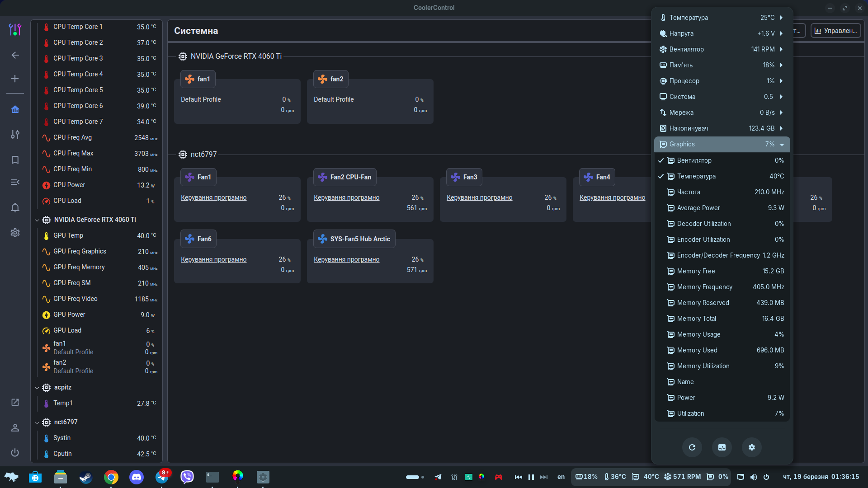Pause media playback in taskbar
868x488 pixels.
531,477
